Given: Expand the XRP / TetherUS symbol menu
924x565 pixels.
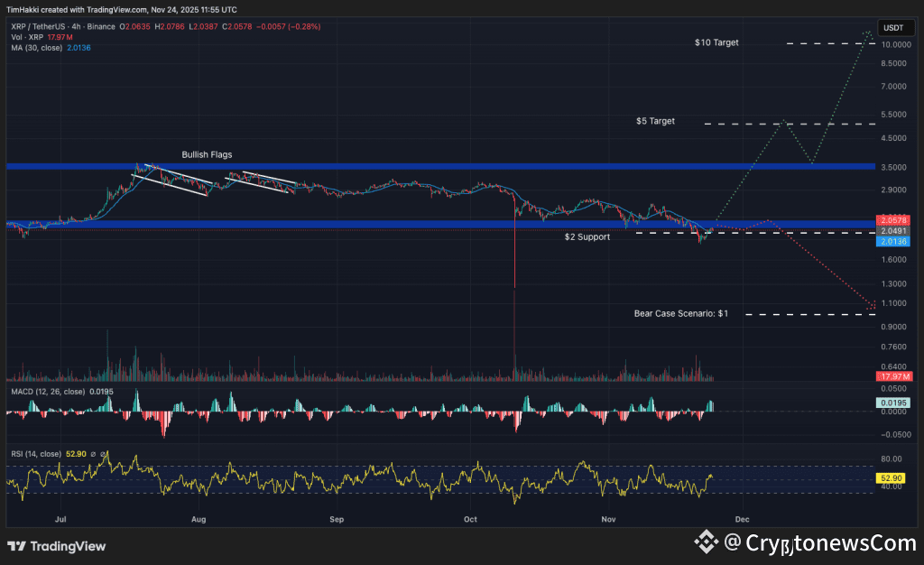Looking at the screenshot, I should (41, 27).
